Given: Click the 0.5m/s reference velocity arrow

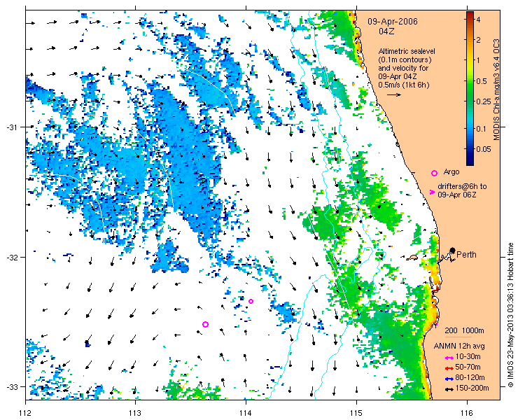Looking at the screenshot, I should click(394, 94).
